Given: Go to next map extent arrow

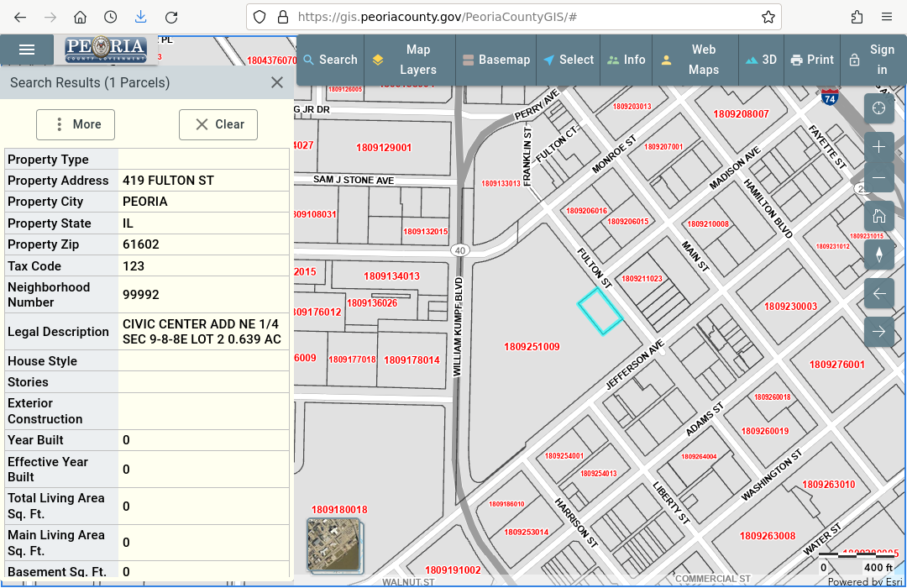Looking at the screenshot, I should (878, 332).
